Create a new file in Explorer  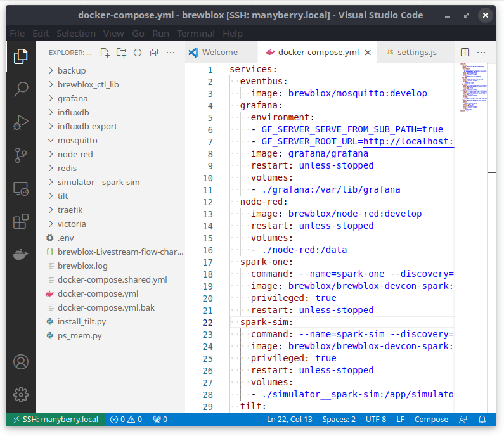click(105, 53)
